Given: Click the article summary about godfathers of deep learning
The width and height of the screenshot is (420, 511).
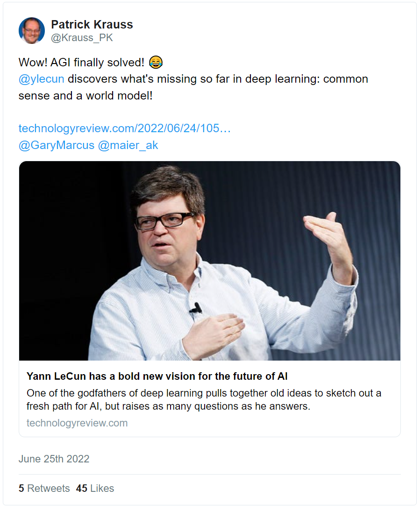Looking at the screenshot, I should (204, 399).
